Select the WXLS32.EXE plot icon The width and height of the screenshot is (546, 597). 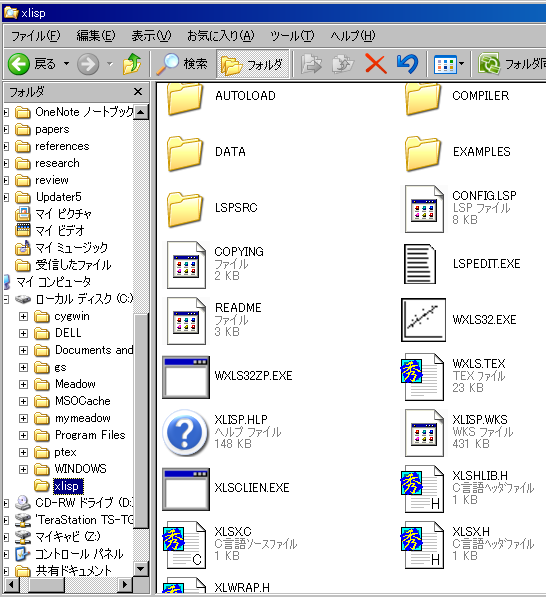point(423,320)
